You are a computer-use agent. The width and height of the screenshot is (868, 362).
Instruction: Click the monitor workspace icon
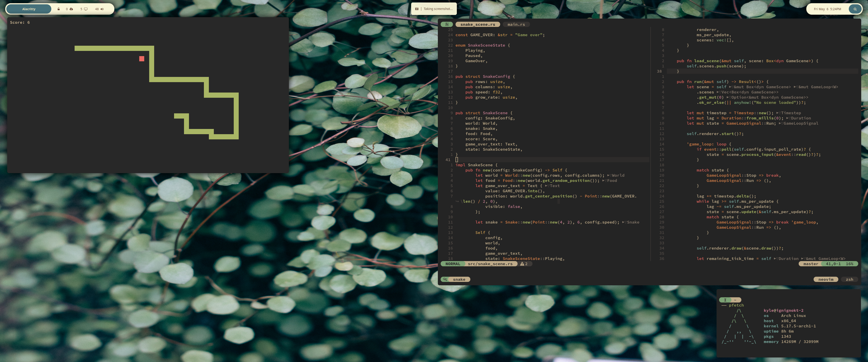[86, 9]
